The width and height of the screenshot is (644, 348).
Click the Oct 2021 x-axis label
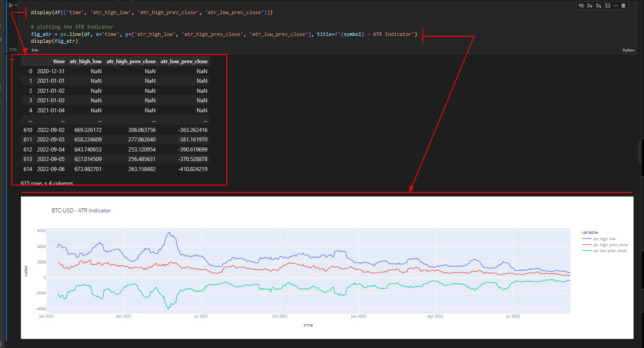click(x=280, y=316)
